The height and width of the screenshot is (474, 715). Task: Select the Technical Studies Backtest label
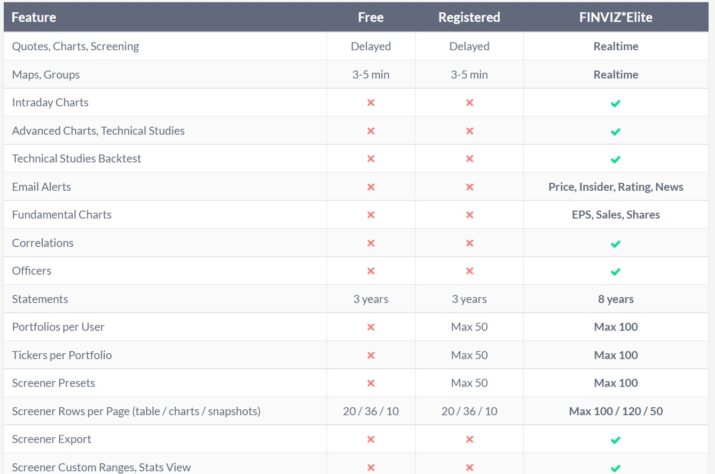[76, 159]
